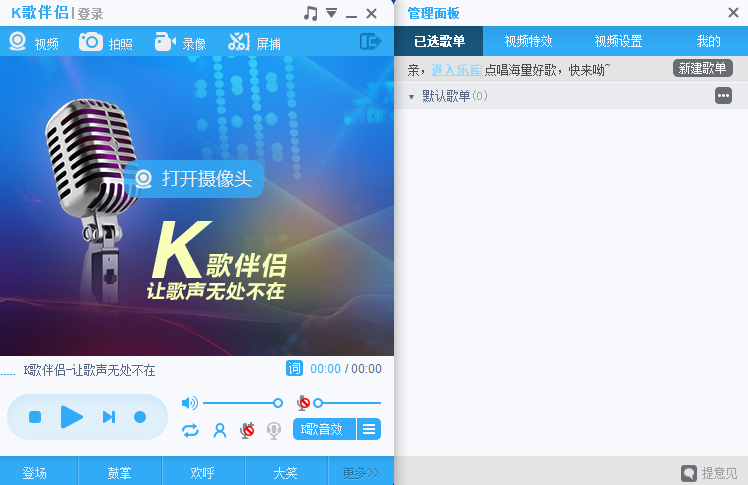Open the title bar dropdown triangle menu
This screenshot has height=485, width=748.
[x=332, y=13]
